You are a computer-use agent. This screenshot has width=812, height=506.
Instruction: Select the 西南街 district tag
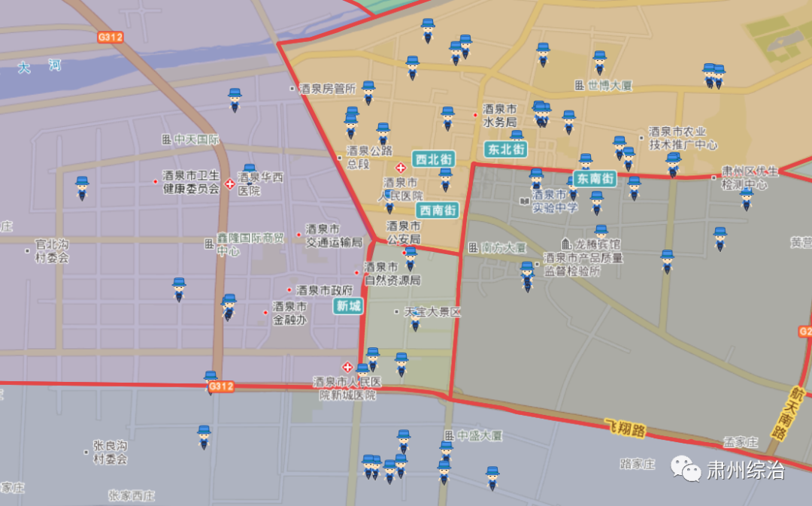point(438,211)
